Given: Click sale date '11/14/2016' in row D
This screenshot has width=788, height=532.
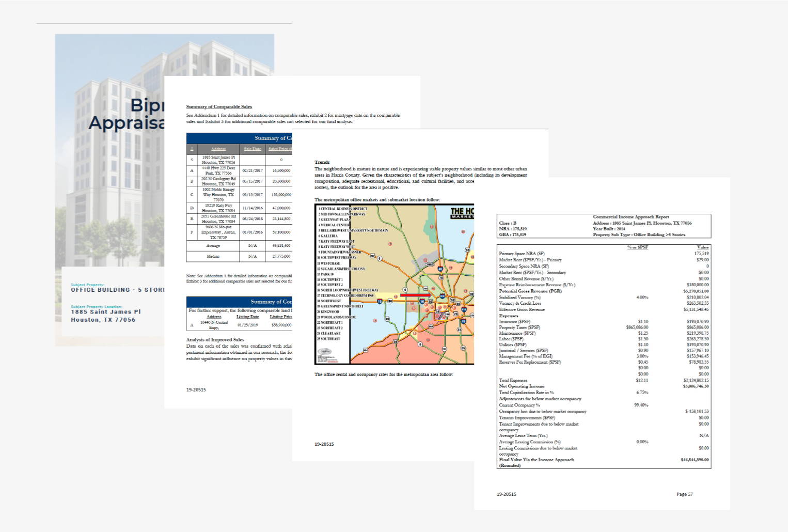Looking at the screenshot, I should pyautogui.click(x=253, y=208).
